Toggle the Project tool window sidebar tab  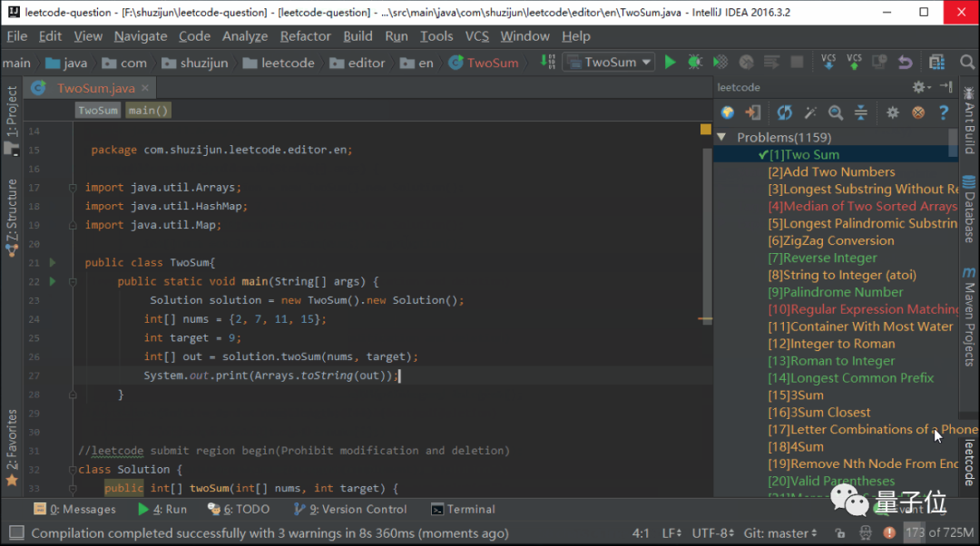pyautogui.click(x=12, y=111)
